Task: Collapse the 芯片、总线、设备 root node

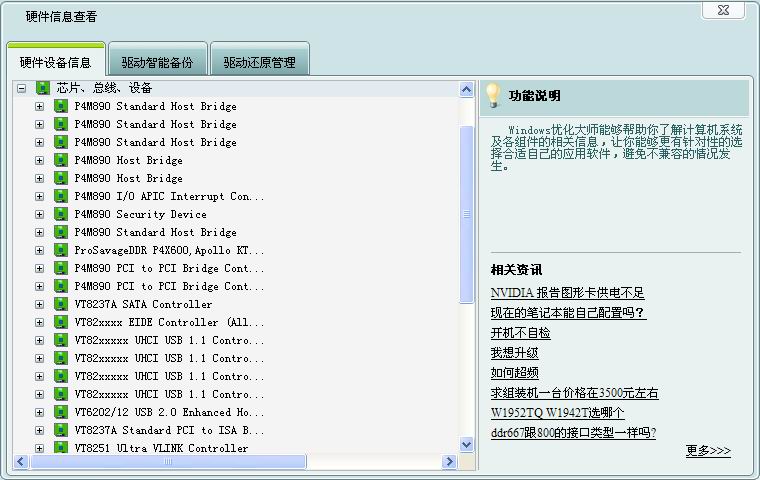Action: coord(21,88)
